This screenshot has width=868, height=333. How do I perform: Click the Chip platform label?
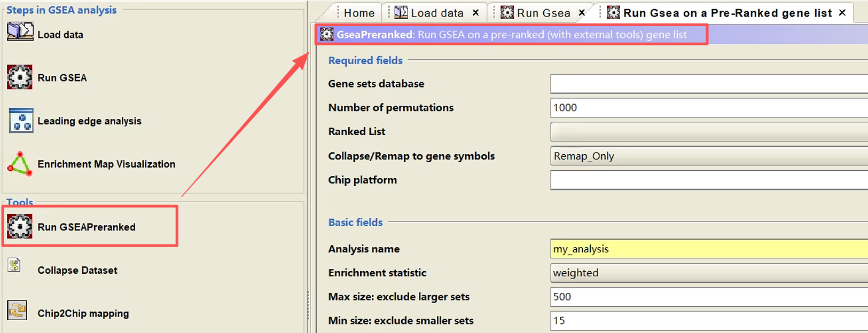tap(362, 180)
